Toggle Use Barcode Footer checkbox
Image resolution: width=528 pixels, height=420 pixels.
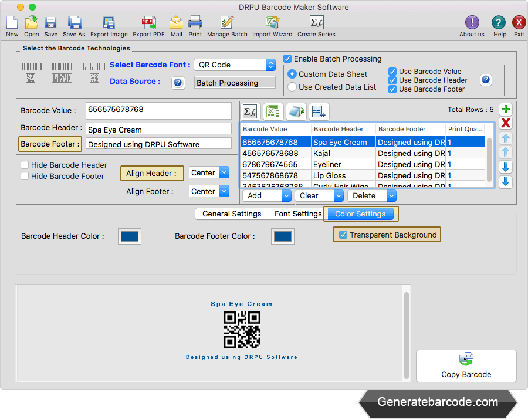click(x=392, y=89)
